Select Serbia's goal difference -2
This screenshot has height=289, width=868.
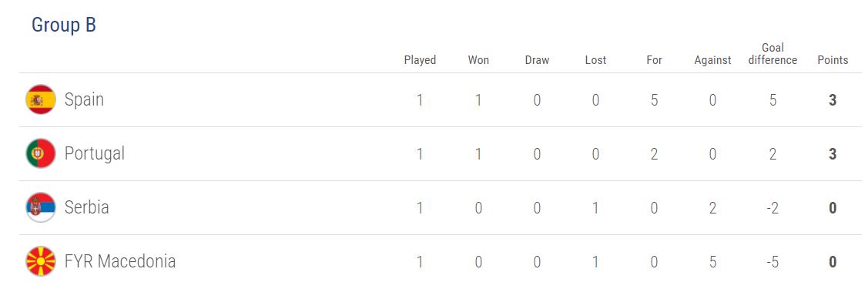[x=772, y=208]
